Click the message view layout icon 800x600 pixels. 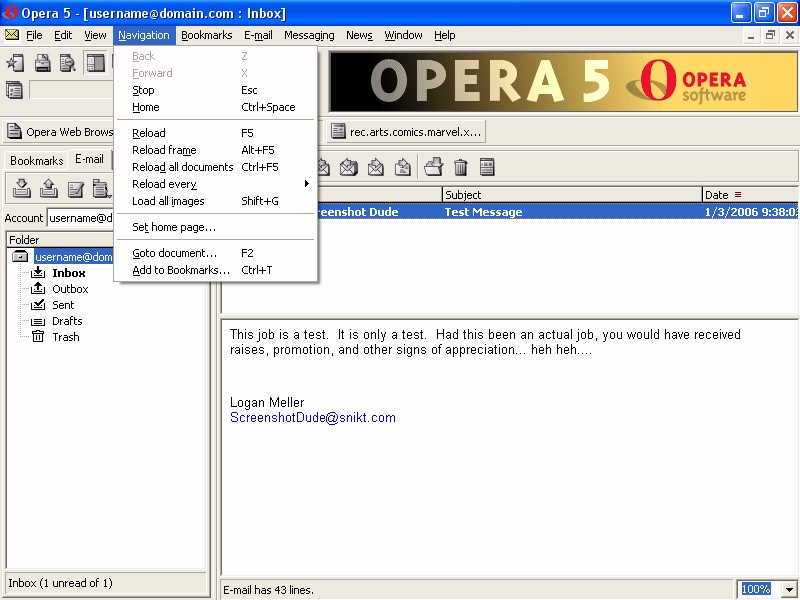(487, 167)
